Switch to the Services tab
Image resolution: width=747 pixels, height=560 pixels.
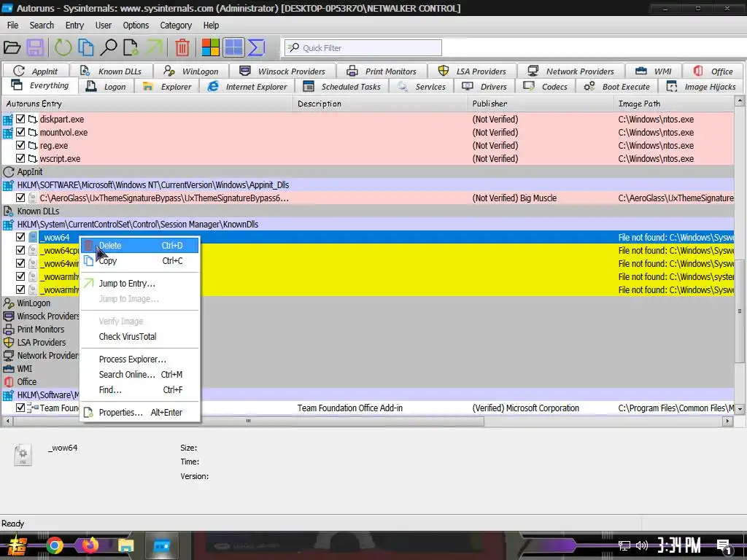click(x=422, y=87)
